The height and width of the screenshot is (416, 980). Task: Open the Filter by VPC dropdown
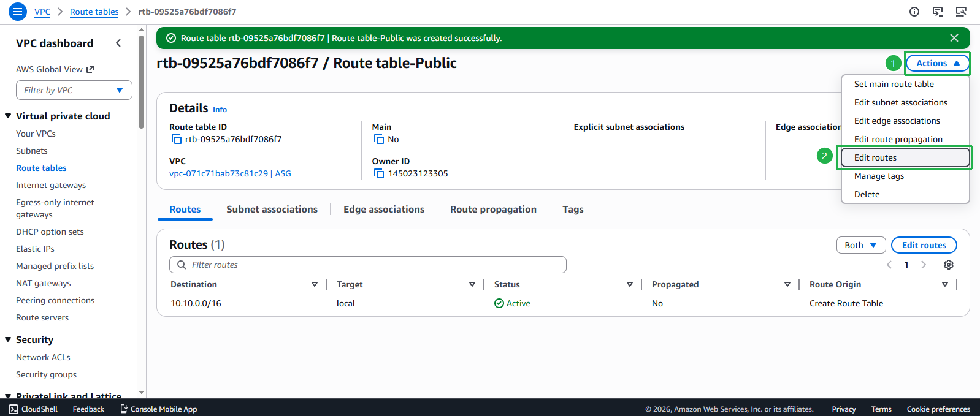[x=74, y=90]
